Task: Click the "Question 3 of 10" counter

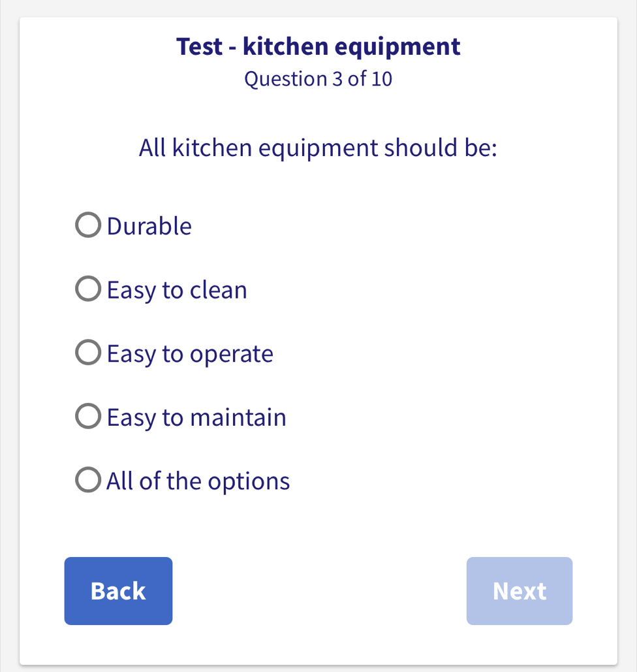Action: (x=318, y=78)
